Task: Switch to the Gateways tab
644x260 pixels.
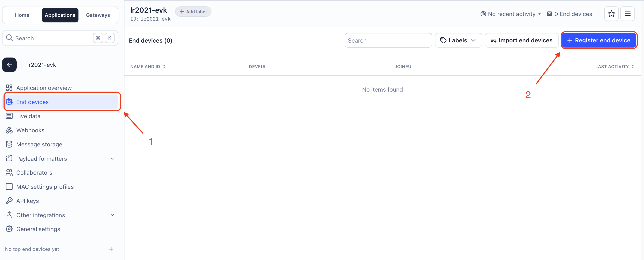Action: (x=98, y=15)
